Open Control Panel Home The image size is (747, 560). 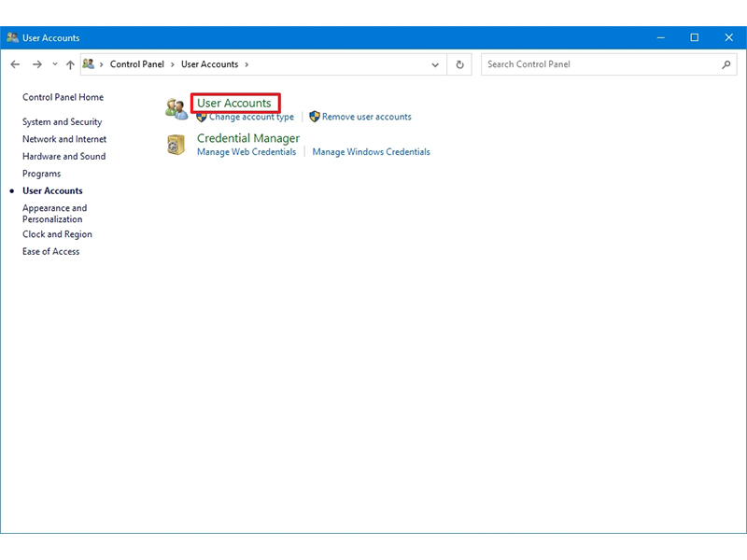(63, 97)
